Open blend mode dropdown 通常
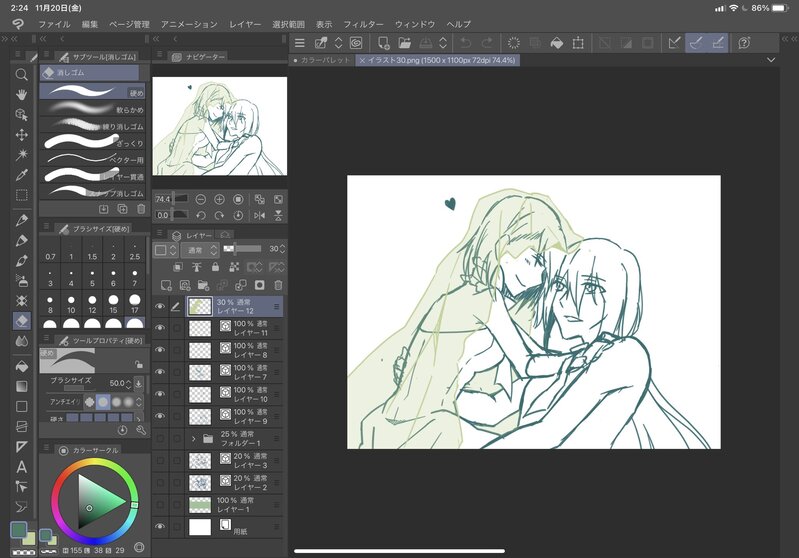 (201, 249)
